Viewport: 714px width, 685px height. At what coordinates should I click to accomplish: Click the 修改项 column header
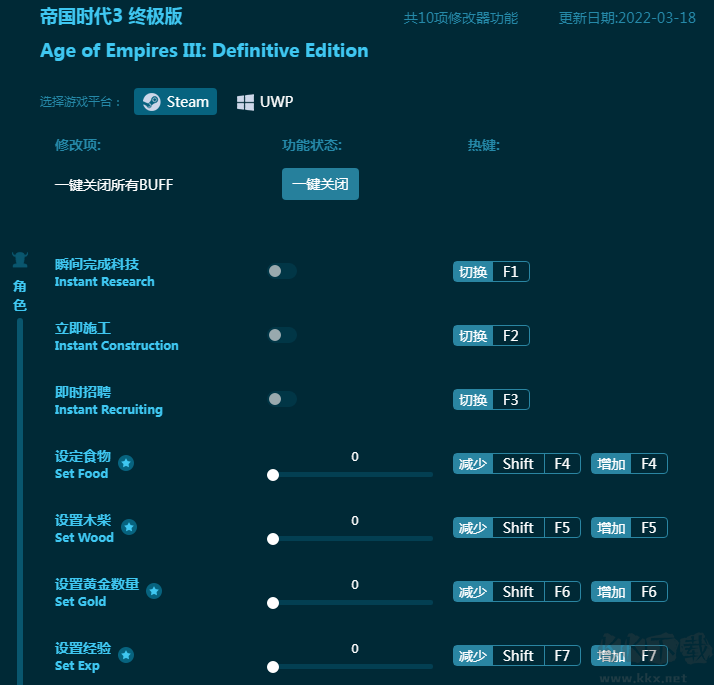point(77,145)
